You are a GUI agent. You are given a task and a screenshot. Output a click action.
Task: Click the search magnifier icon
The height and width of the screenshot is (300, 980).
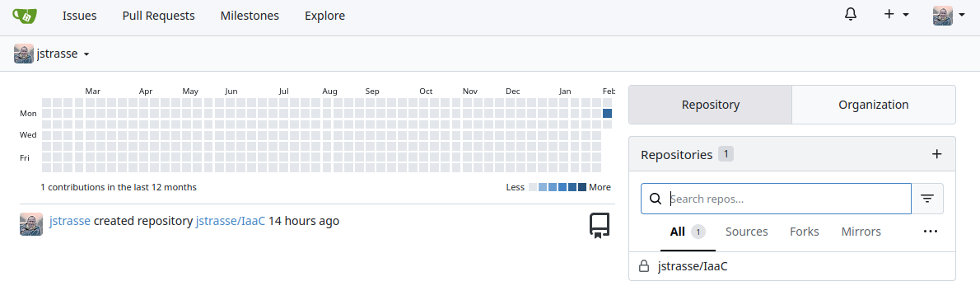coord(656,199)
